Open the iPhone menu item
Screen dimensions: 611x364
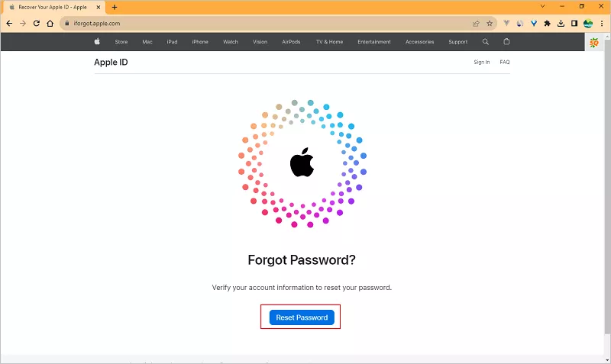(200, 42)
